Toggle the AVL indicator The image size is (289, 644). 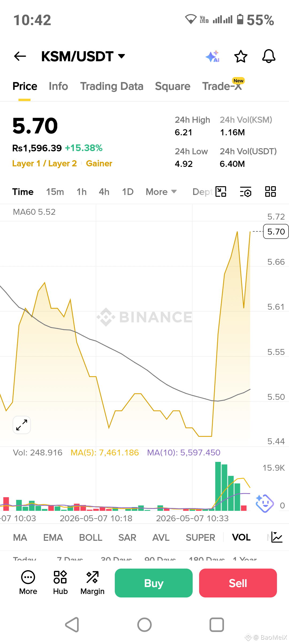[x=161, y=537]
